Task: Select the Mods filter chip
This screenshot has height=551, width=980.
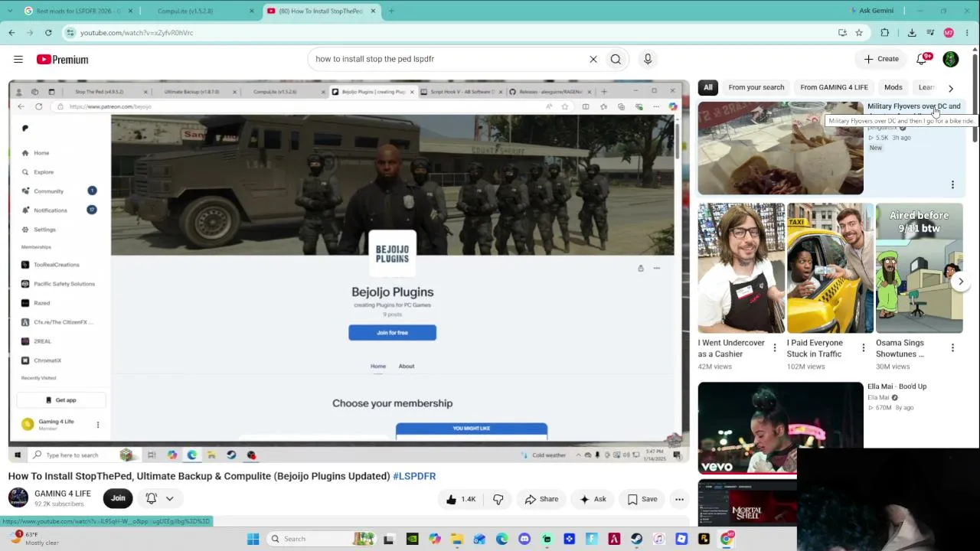Action: (893, 87)
